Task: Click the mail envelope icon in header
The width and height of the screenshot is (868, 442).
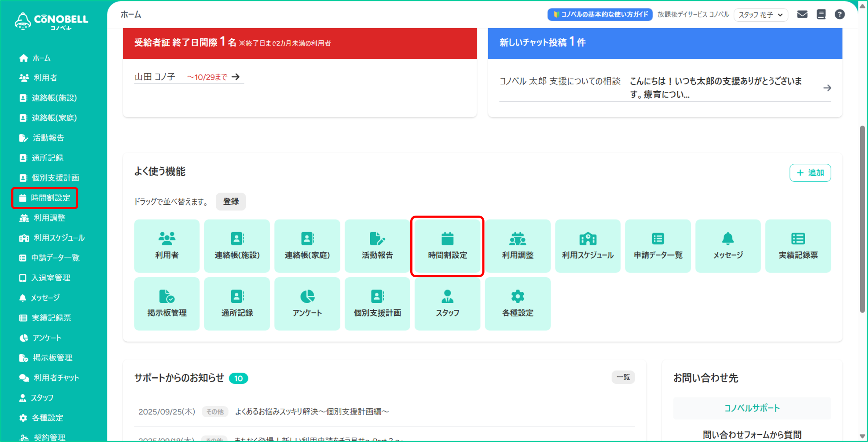Action: [x=802, y=15]
